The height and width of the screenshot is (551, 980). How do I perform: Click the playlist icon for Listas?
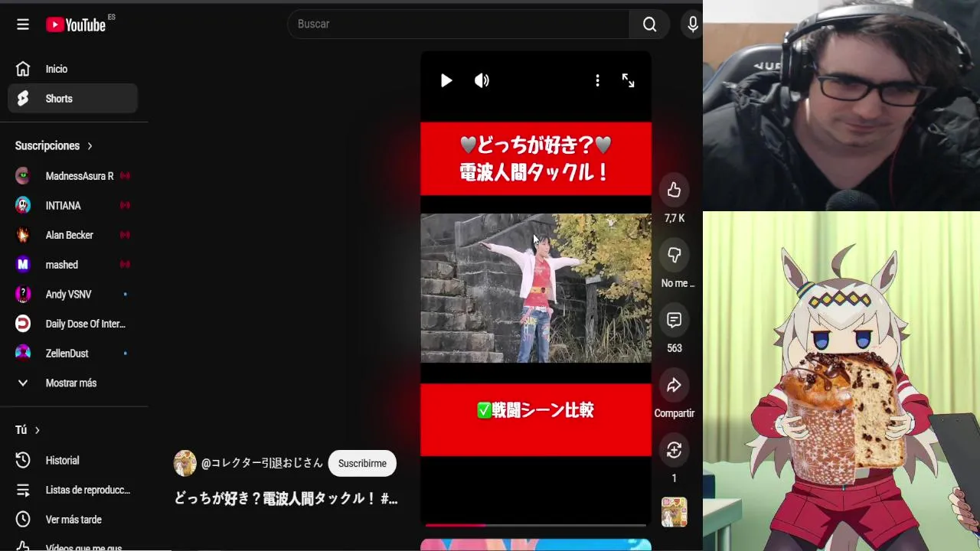point(23,490)
